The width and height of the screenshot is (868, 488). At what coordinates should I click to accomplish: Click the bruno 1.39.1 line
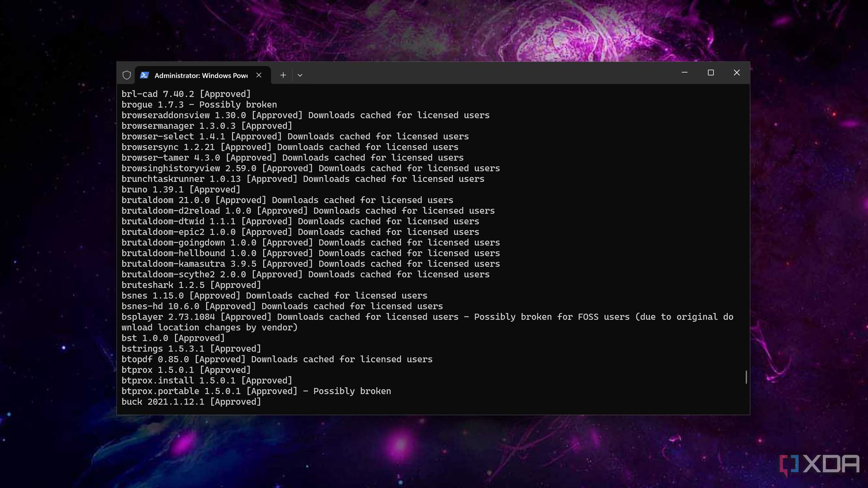[x=181, y=190]
